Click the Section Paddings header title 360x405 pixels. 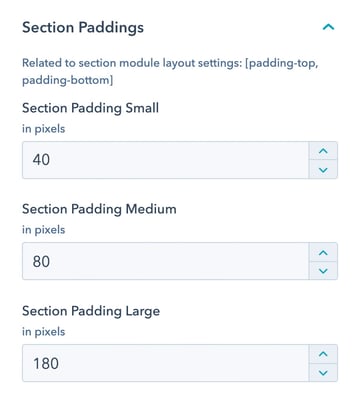83,28
